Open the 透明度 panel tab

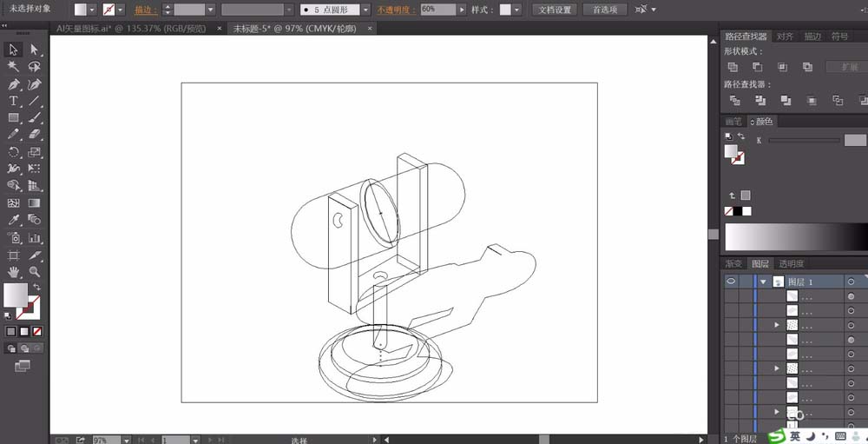click(791, 264)
